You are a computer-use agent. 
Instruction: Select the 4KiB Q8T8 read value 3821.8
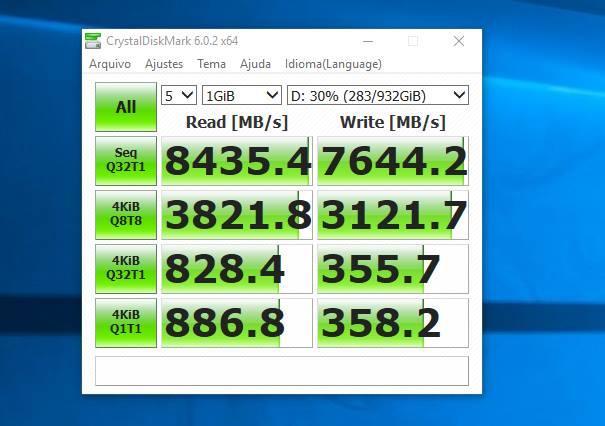237,215
